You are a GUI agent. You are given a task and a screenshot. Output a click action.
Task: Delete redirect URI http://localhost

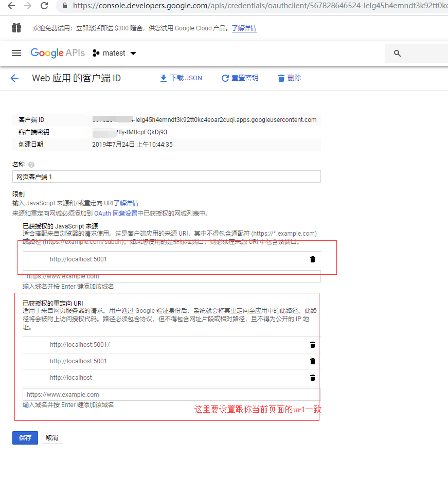pos(313,378)
